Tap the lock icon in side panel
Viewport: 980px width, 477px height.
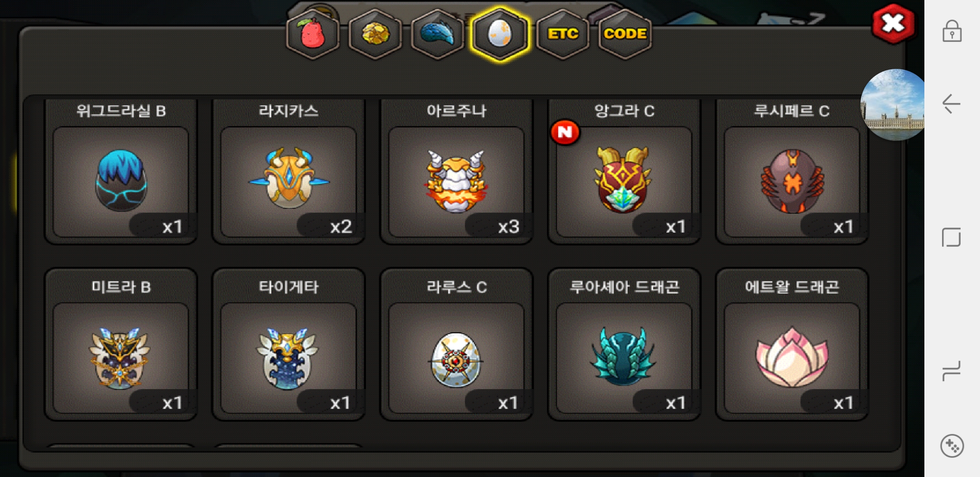pos(952,31)
